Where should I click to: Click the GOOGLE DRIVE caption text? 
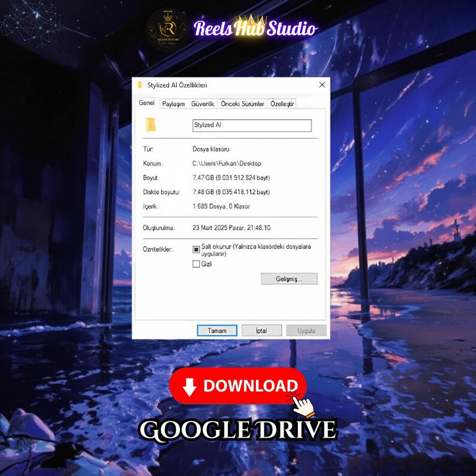coord(237,430)
